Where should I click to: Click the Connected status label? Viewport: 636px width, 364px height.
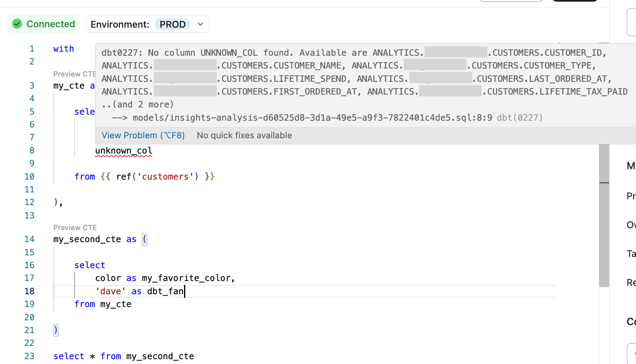[x=51, y=24]
